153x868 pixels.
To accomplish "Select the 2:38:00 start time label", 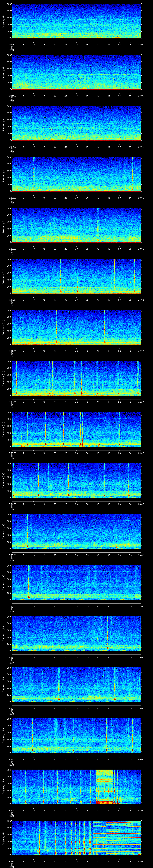I will pyautogui.click(x=12, y=708).
